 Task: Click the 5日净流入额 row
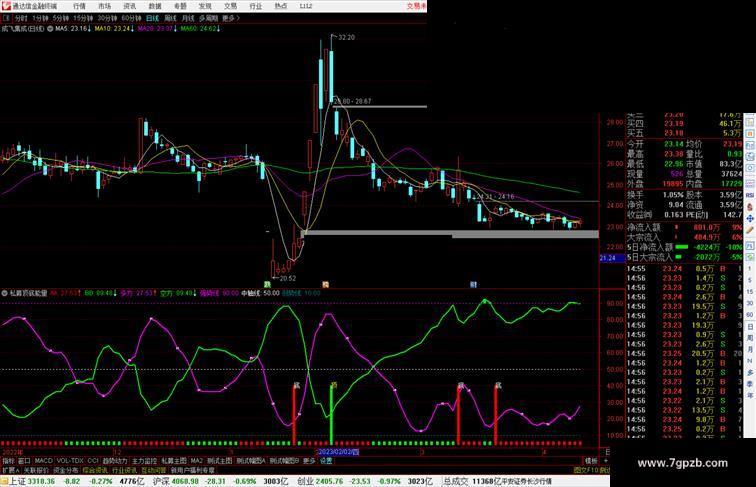coord(684,247)
